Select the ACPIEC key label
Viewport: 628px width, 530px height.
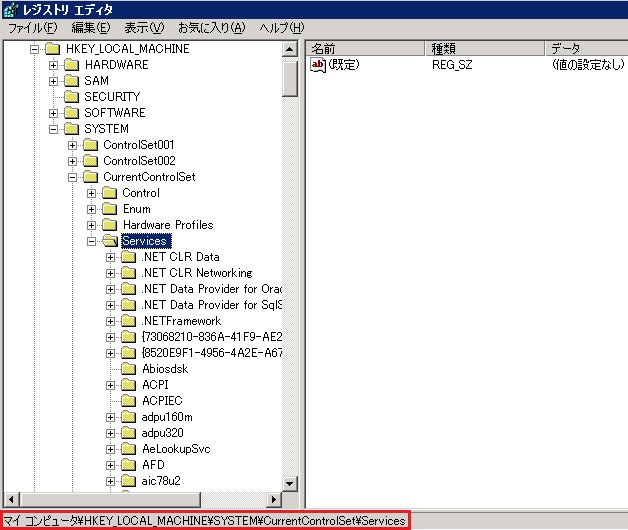[162, 401]
